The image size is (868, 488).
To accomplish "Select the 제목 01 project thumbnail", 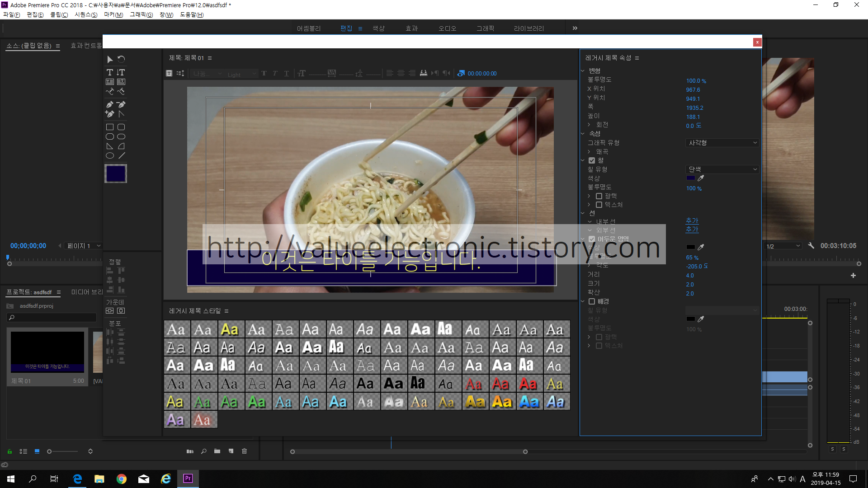I will point(47,352).
